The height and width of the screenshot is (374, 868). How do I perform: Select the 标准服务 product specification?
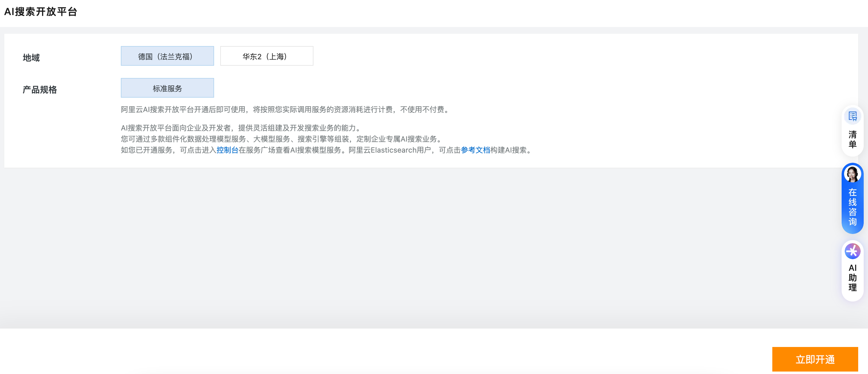pos(167,88)
